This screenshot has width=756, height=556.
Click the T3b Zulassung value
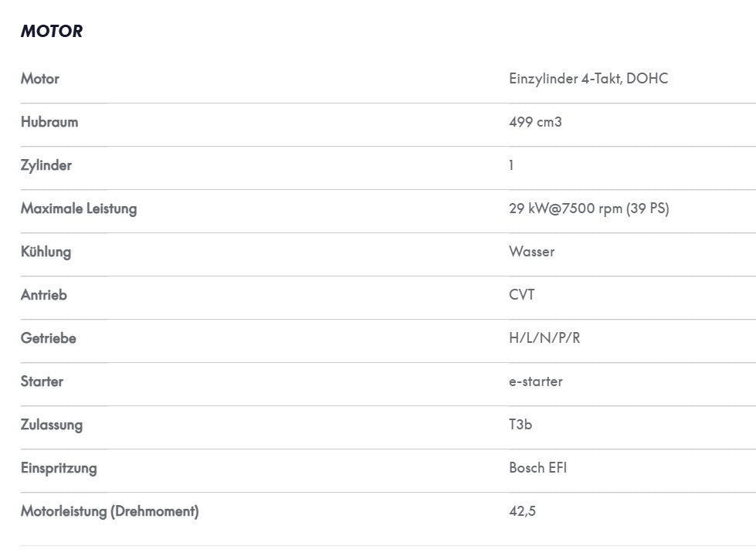coord(520,425)
